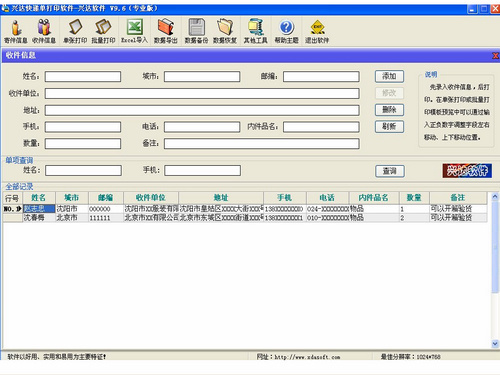Focus 姓名 field in 单项查询 section
The width and height of the screenshot is (500, 375).
point(83,171)
